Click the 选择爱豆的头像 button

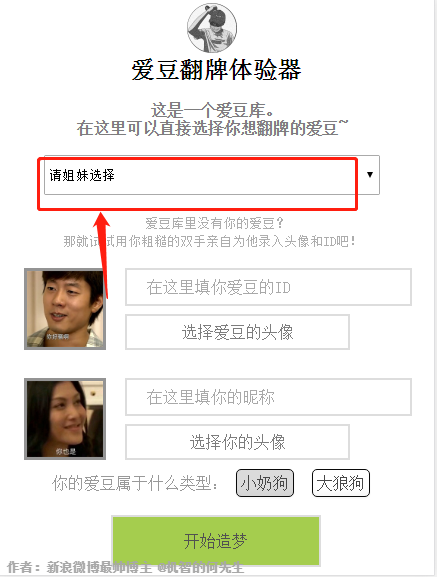pyautogui.click(x=237, y=332)
